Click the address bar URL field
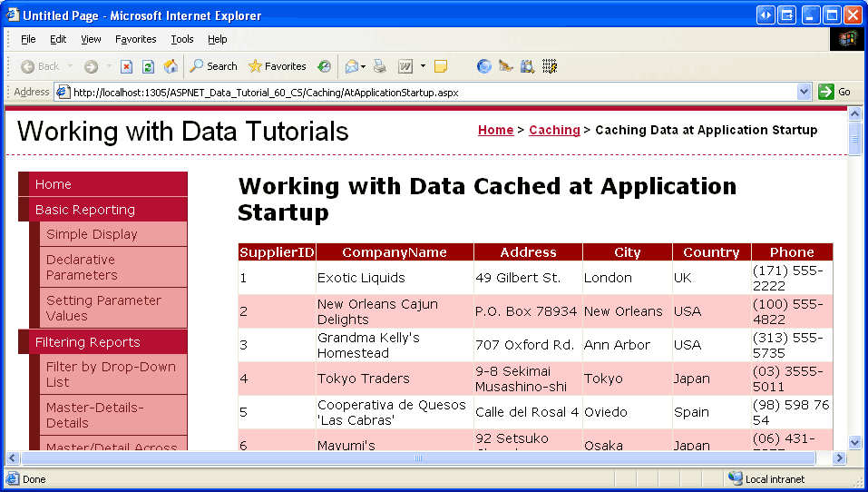 click(426, 92)
